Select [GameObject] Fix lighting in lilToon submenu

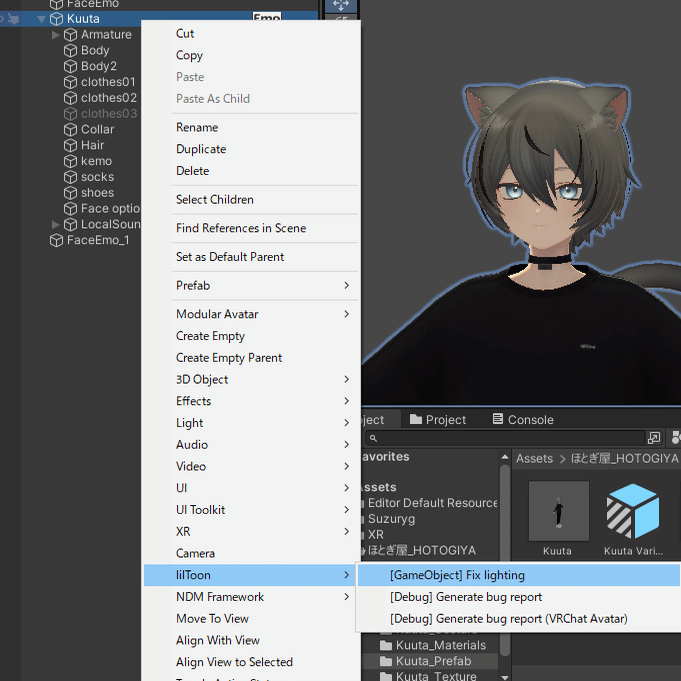[519, 575]
